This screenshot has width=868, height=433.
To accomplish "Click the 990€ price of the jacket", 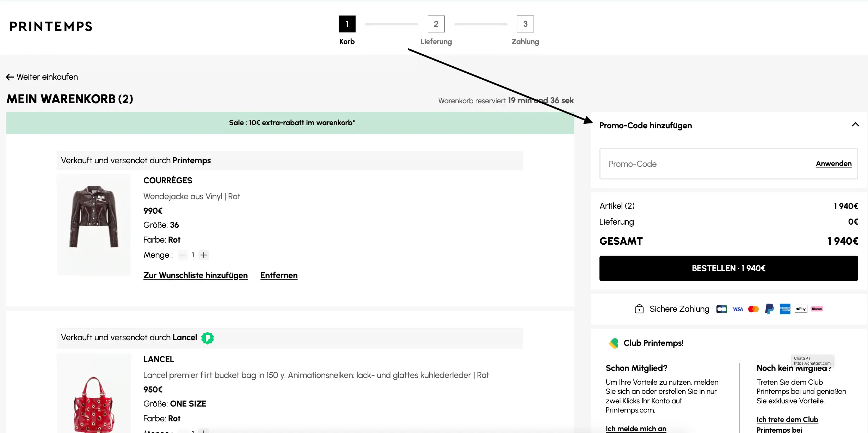I will [x=153, y=211].
